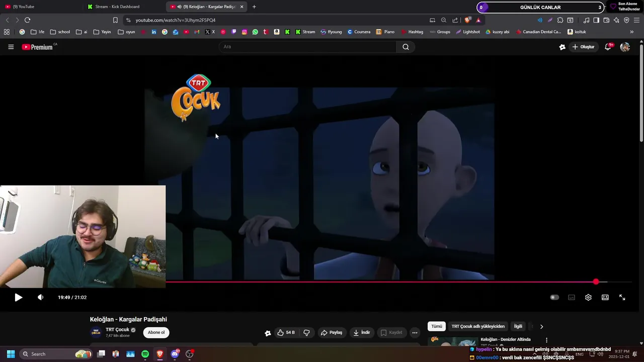
Task: Select 'TRT Çocuk adlı yükleyiciden' chip
Action: tap(478, 326)
